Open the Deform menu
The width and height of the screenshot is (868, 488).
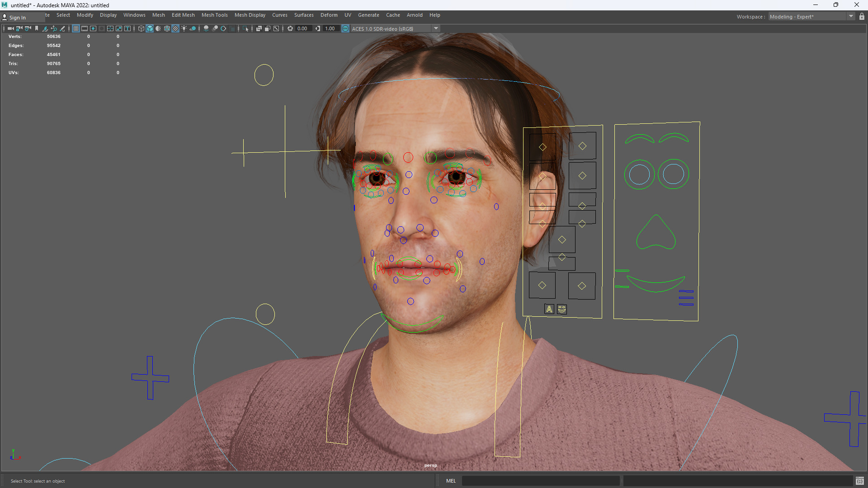coord(329,15)
